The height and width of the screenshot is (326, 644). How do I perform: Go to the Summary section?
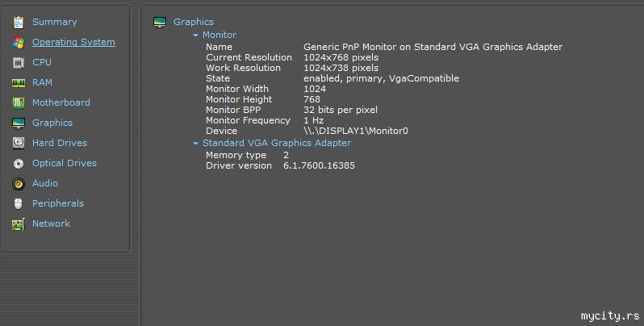[x=54, y=22]
